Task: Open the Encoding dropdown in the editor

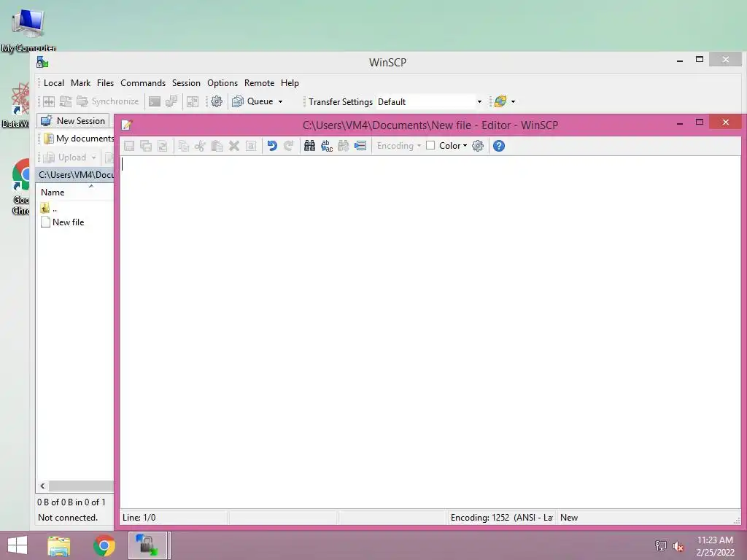Action: coord(399,146)
